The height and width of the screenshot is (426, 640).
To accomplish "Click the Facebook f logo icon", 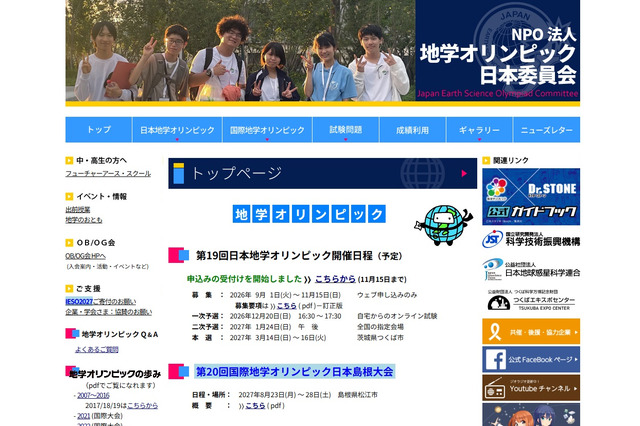I will pos(495,359).
